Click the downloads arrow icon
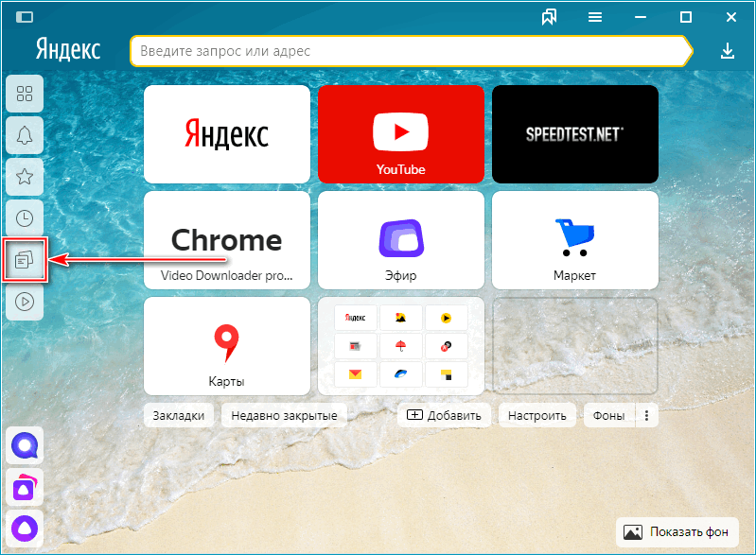 click(x=727, y=50)
